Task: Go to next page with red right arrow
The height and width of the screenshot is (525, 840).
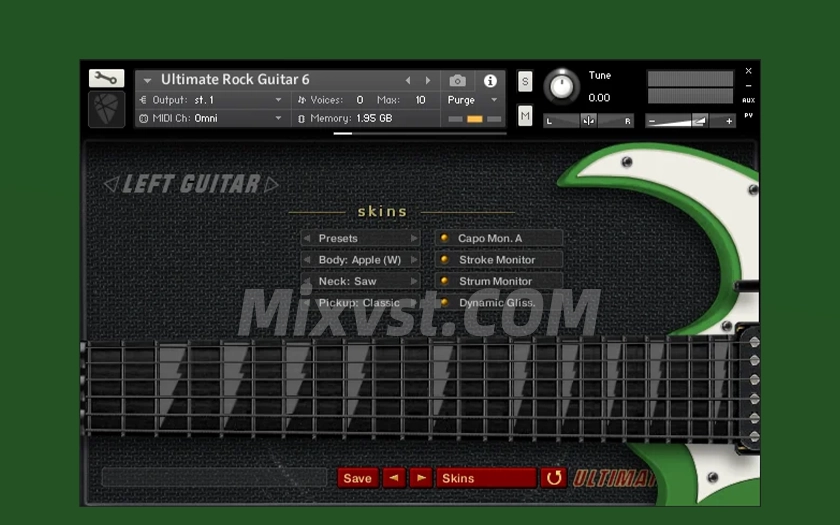Action: point(421,478)
